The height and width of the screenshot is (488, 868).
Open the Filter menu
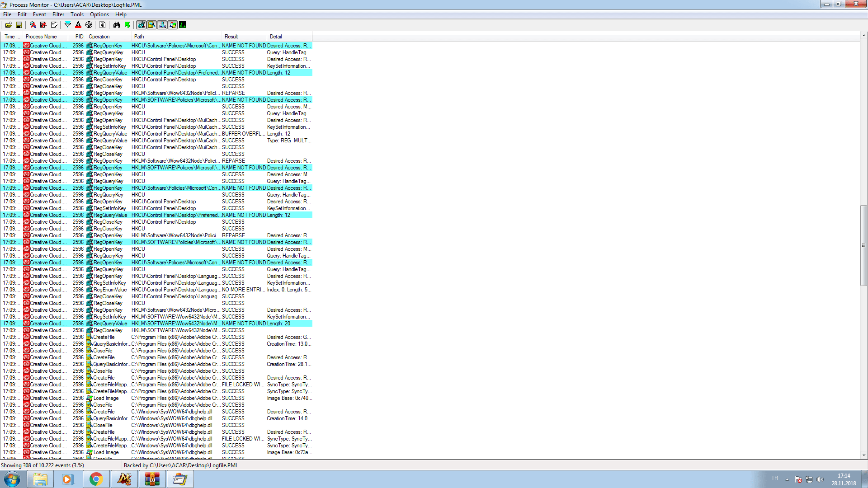click(x=58, y=14)
